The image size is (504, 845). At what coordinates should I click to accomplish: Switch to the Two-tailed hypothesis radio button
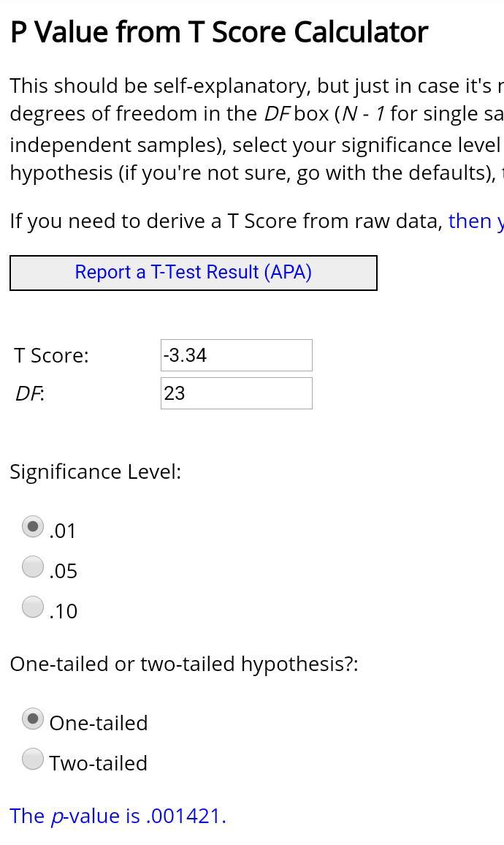coord(33,759)
